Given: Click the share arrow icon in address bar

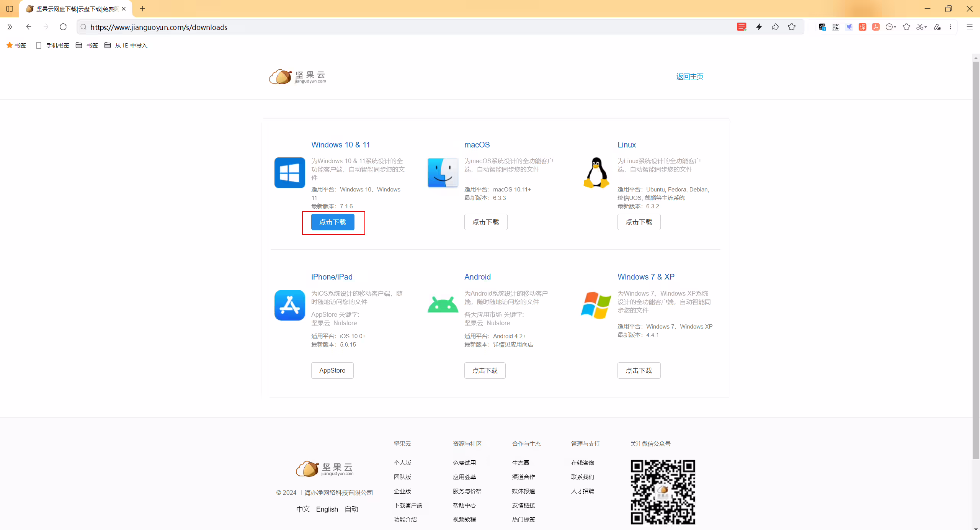Looking at the screenshot, I should point(775,27).
